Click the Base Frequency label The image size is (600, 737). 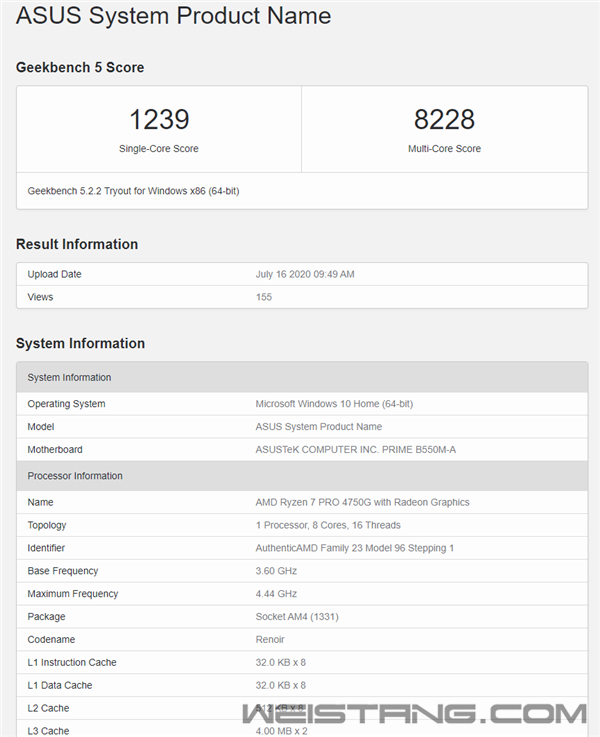coord(62,571)
